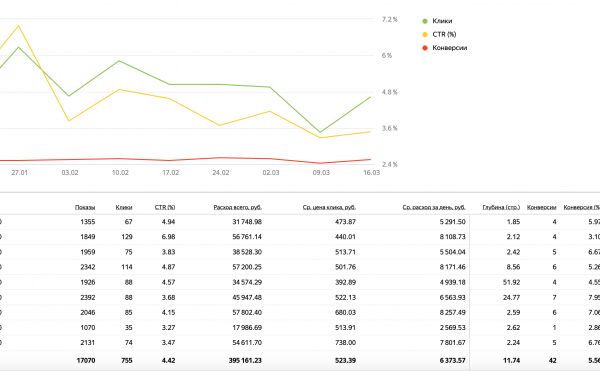This screenshot has height=371, width=600.
Task: Select spend value 31 748.98
Action: 247,222
